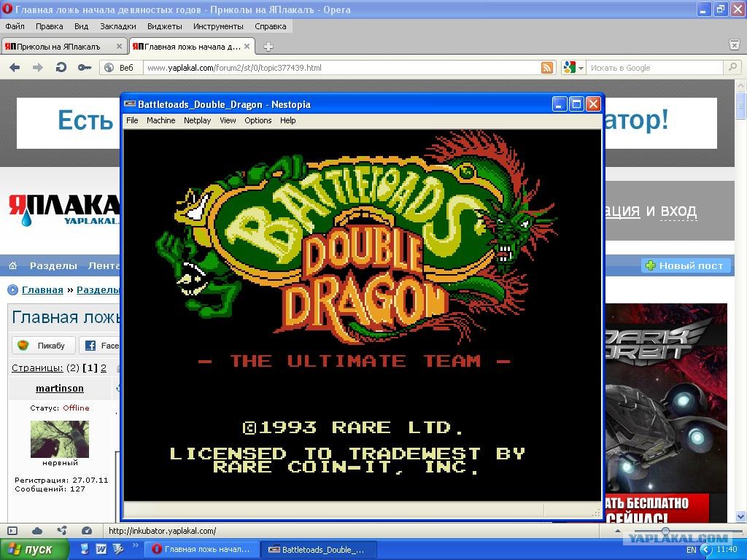Click the Искать в Google search field
Screen dimensions: 747x560
pyautogui.click(x=655, y=68)
